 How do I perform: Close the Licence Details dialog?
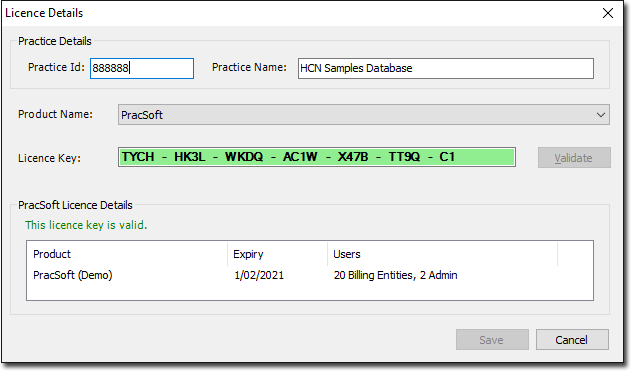pyautogui.click(x=608, y=13)
